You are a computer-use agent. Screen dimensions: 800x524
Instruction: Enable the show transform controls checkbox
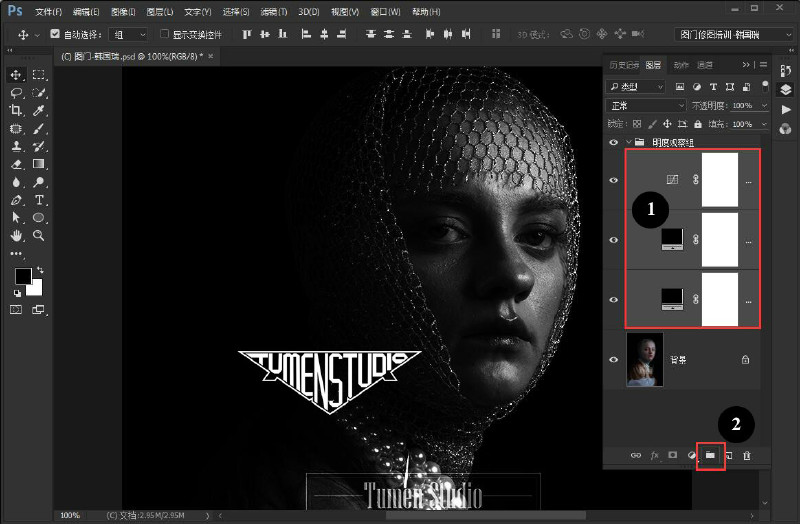[164, 34]
